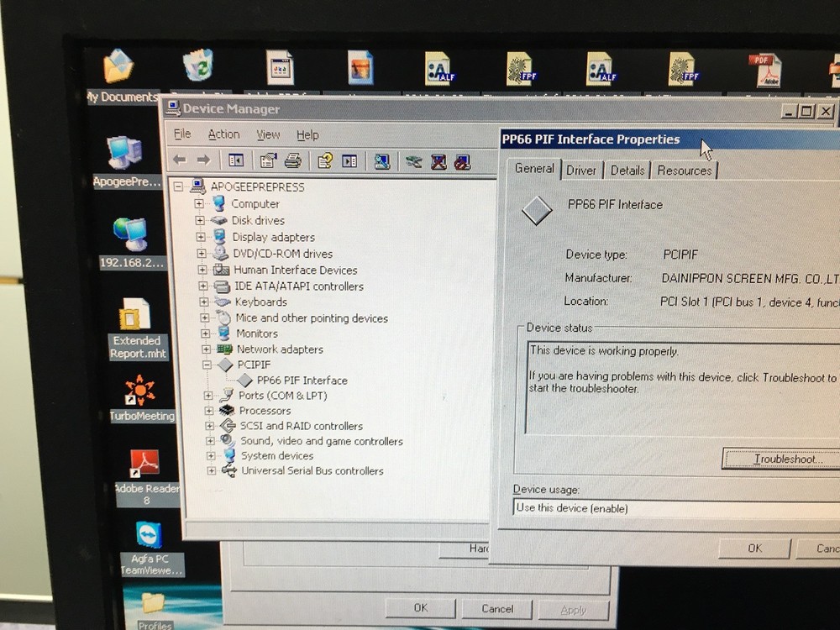Image resolution: width=840 pixels, height=630 pixels.
Task: Expand the IDE ATA/ATAPI controllers node
Action: 203,286
